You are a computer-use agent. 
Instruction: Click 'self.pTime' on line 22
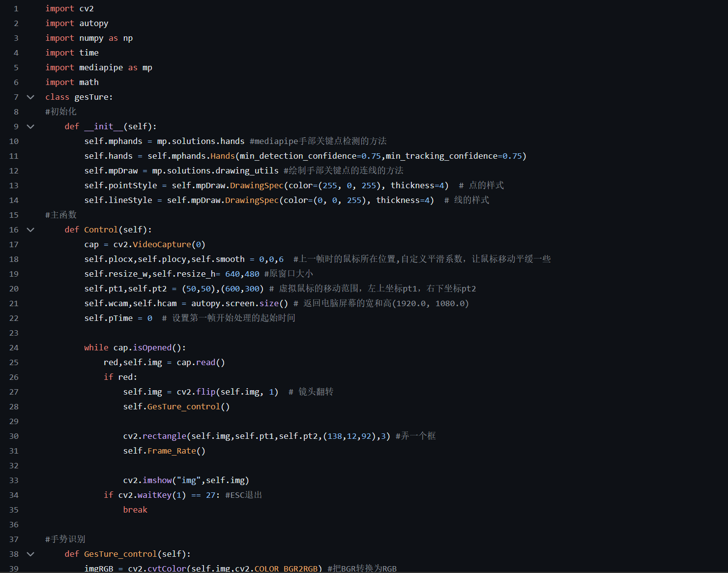[108, 318]
